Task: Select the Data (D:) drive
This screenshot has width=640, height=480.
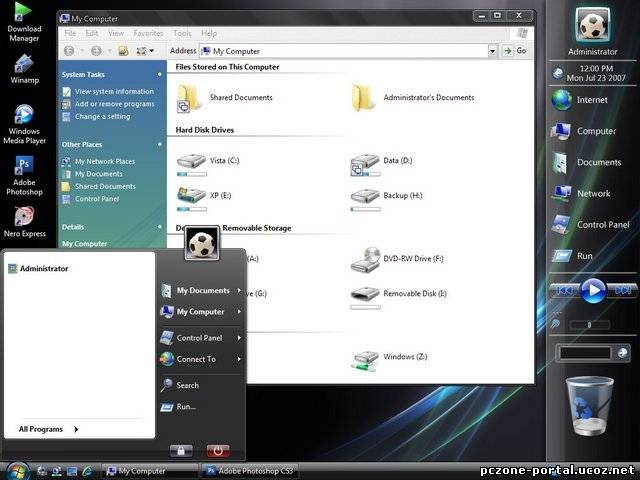Action: [x=382, y=164]
